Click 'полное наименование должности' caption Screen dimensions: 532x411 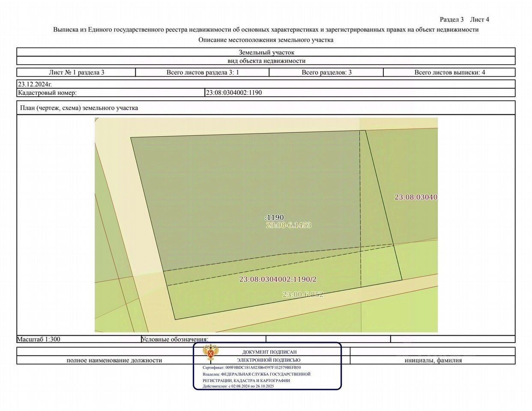pos(114,360)
